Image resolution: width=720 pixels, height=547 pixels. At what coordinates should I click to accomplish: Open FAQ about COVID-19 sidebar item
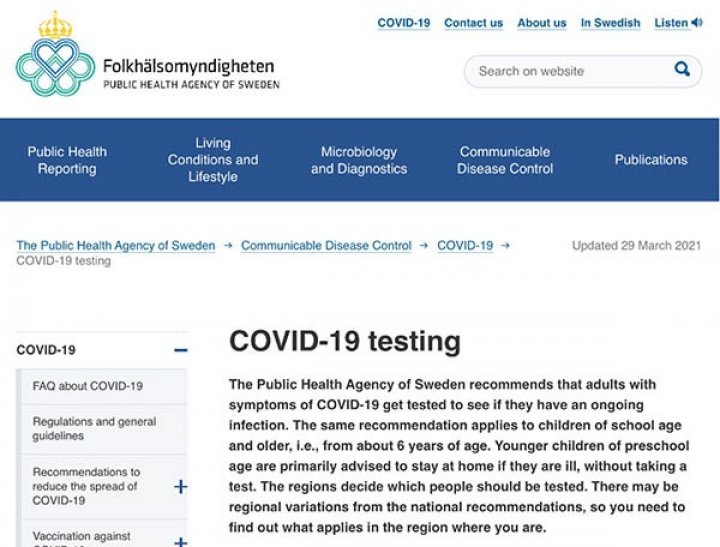pos(88,386)
